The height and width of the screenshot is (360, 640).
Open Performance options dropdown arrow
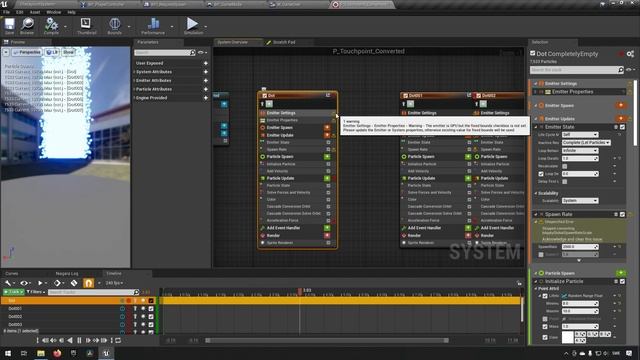click(x=171, y=27)
